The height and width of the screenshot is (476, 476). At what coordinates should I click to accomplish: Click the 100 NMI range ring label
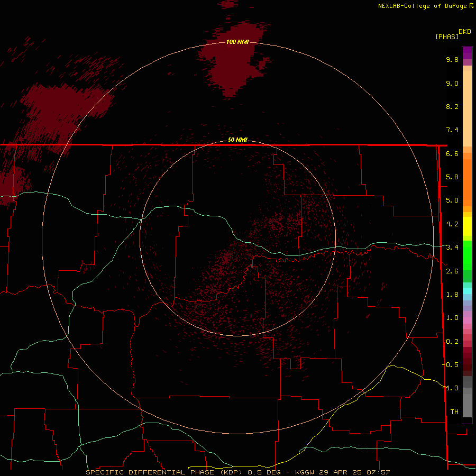(x=237, y=42)
